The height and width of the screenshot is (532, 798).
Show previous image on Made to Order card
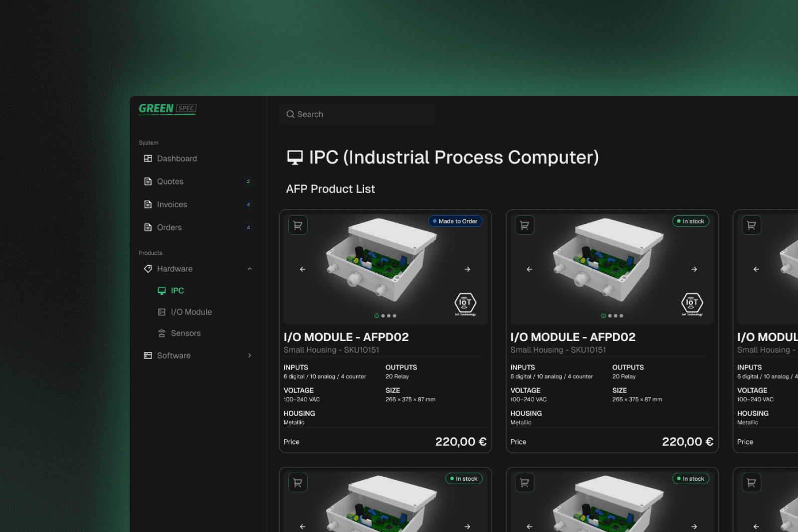coord(303,269)
